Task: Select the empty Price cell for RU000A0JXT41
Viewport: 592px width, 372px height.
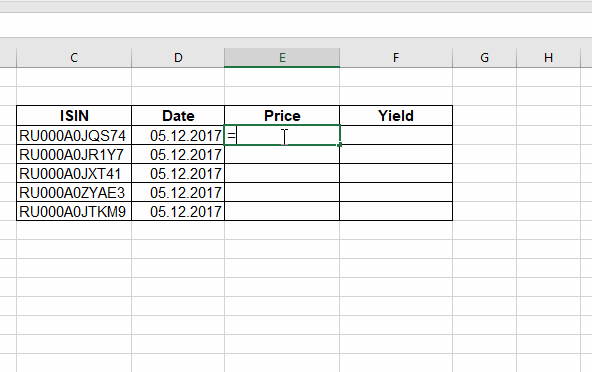Action: 282,173
